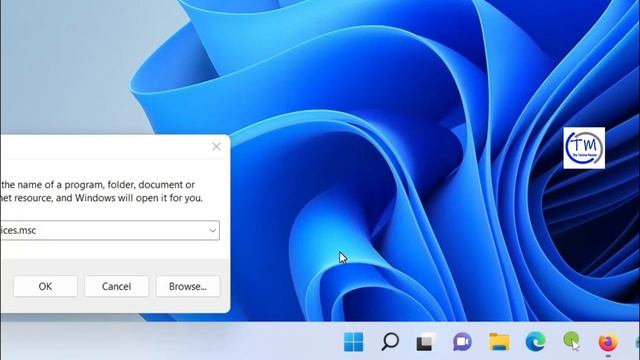Launch the Teams Chat taskbar icon
This screenshot has height=360, width=640.
click(462, 342)
